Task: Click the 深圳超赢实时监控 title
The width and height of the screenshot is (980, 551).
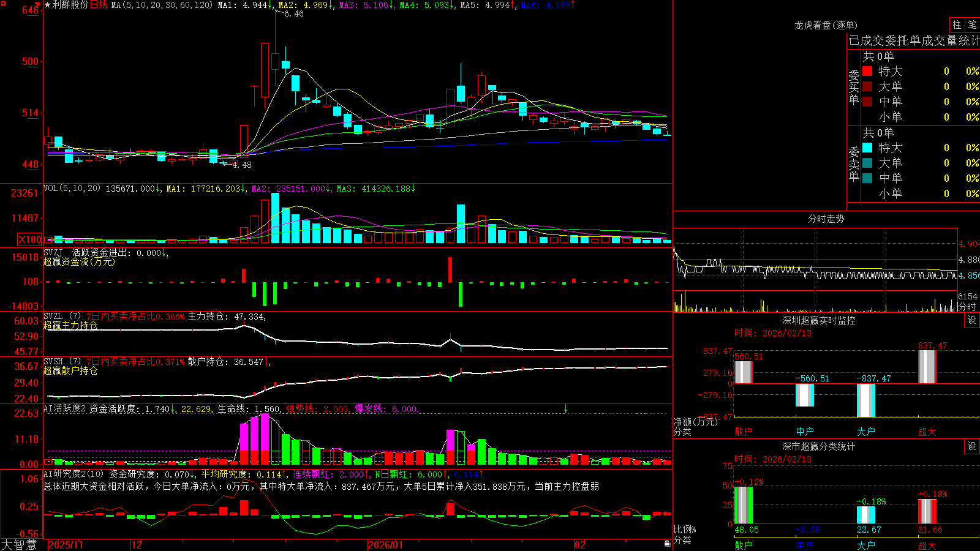Action: [819, 320]
